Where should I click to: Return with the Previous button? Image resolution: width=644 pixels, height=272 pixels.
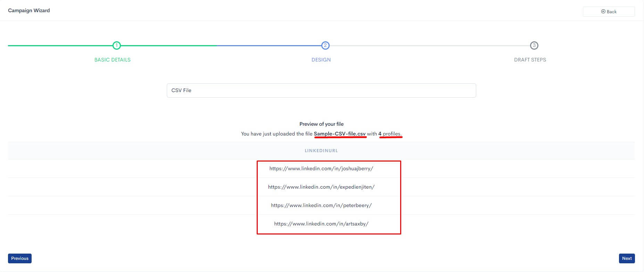(x=20, y=258)
